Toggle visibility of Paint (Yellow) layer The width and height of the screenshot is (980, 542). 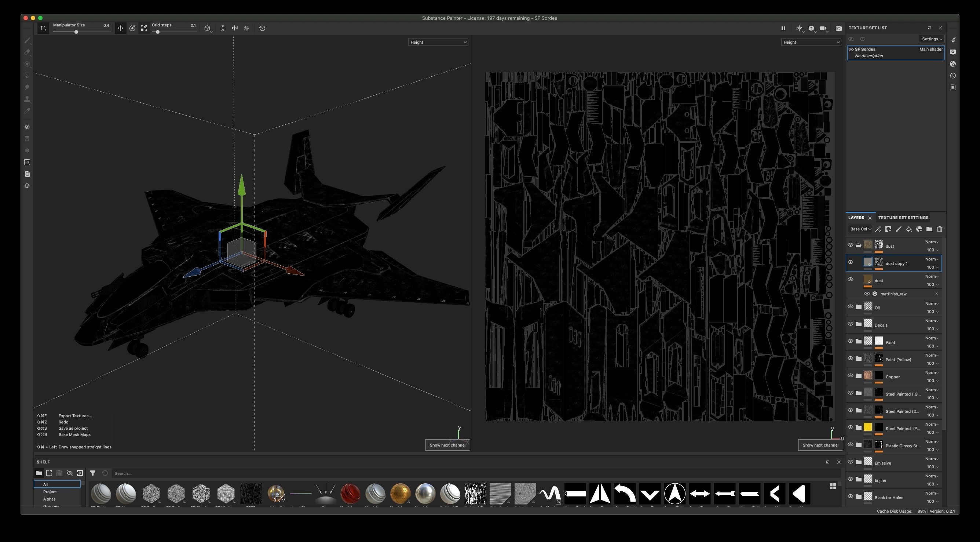point(850,359)
